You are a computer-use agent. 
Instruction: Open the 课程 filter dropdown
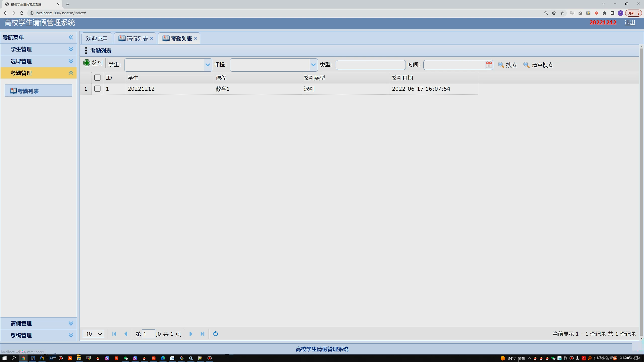pos(313,65)
